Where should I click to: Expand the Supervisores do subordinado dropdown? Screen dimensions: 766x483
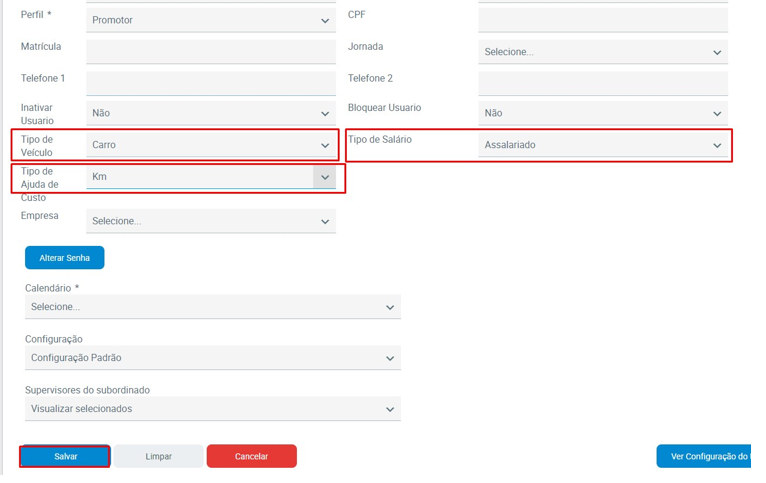pos(212,409)
